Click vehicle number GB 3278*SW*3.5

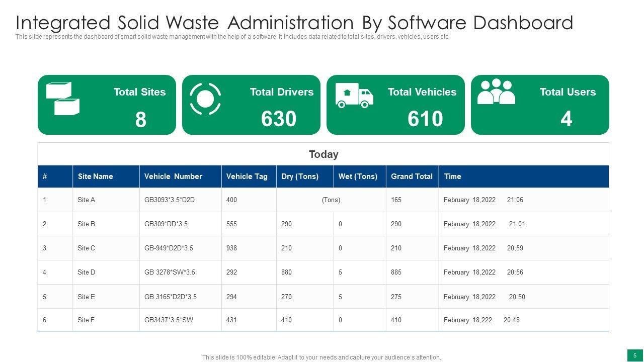(x=170, y=273)
